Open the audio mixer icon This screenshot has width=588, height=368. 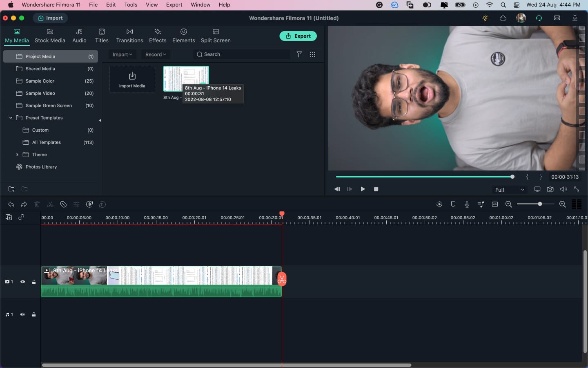point(481,204)
